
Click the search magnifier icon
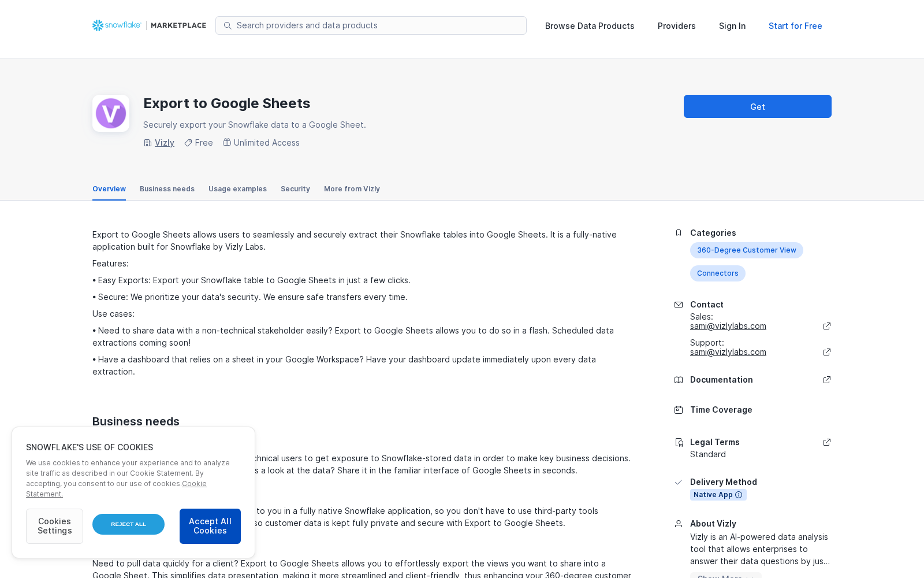(228, 25)
